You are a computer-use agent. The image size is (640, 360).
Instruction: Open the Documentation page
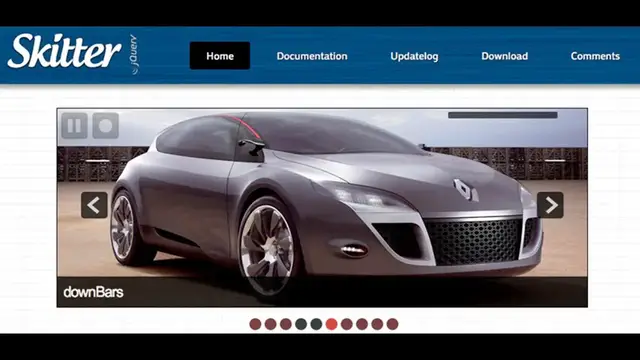point(312,56)
